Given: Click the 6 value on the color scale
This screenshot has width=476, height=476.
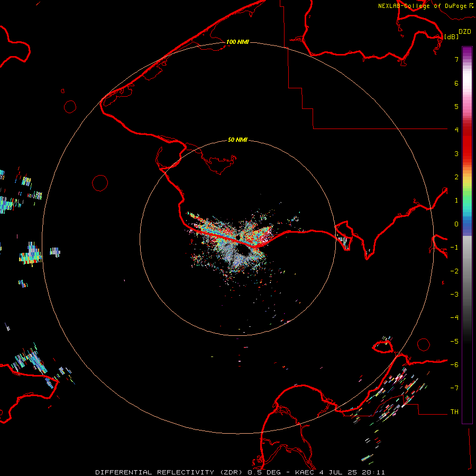Looking at the screenshot, I should click(x=456, y=83).
